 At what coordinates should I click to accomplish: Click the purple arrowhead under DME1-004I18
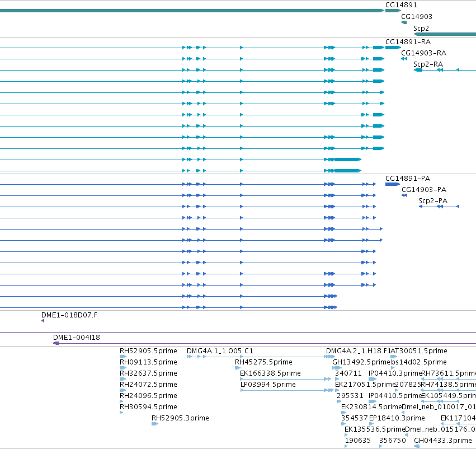pyautogui.click(x=56, y=343)
